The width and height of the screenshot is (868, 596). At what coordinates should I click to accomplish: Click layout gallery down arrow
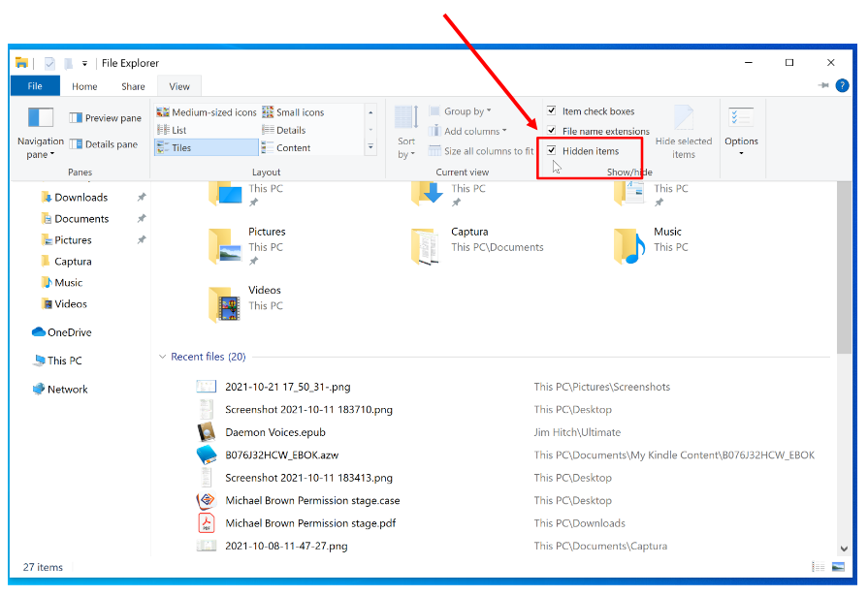[370, 130]
